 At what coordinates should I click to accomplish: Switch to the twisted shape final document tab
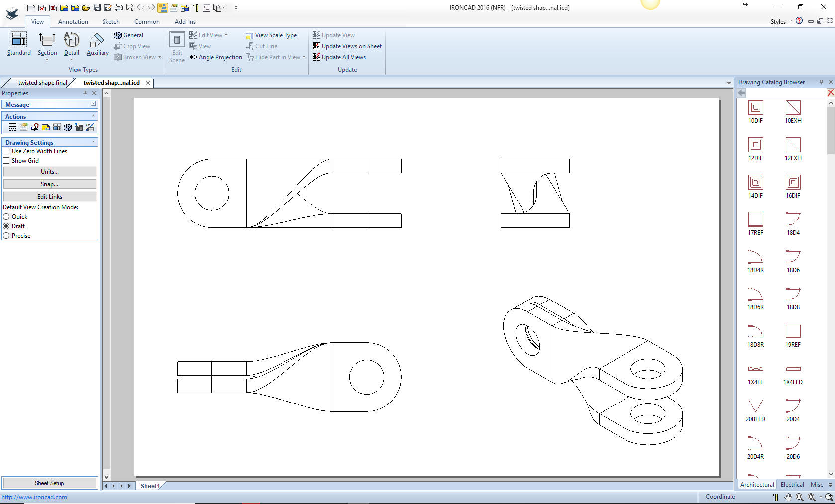click(x=42, y=83)
